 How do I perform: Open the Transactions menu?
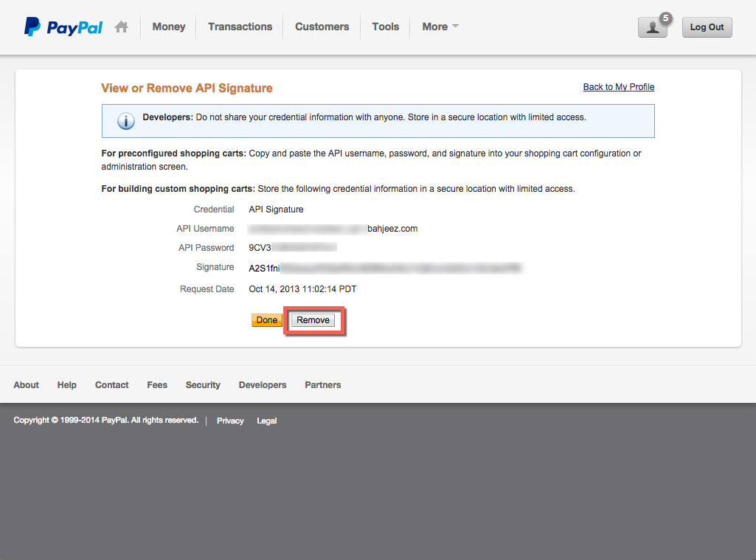click(240, 27)
